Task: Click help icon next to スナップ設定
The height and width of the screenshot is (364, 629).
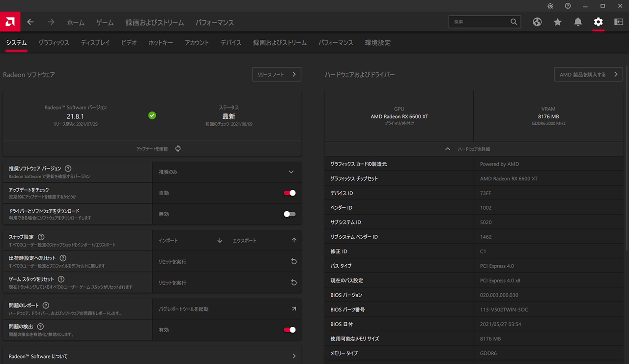Action: (x=41, y=237)
